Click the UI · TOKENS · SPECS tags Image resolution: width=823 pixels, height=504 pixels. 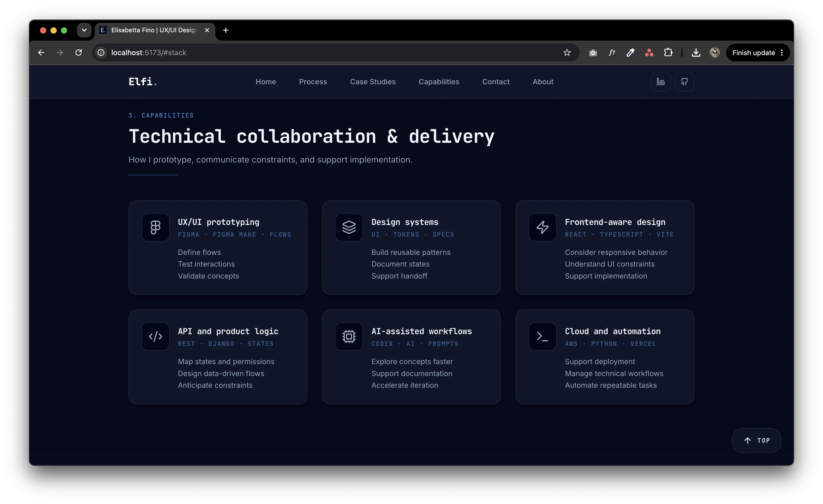point(413,235)
